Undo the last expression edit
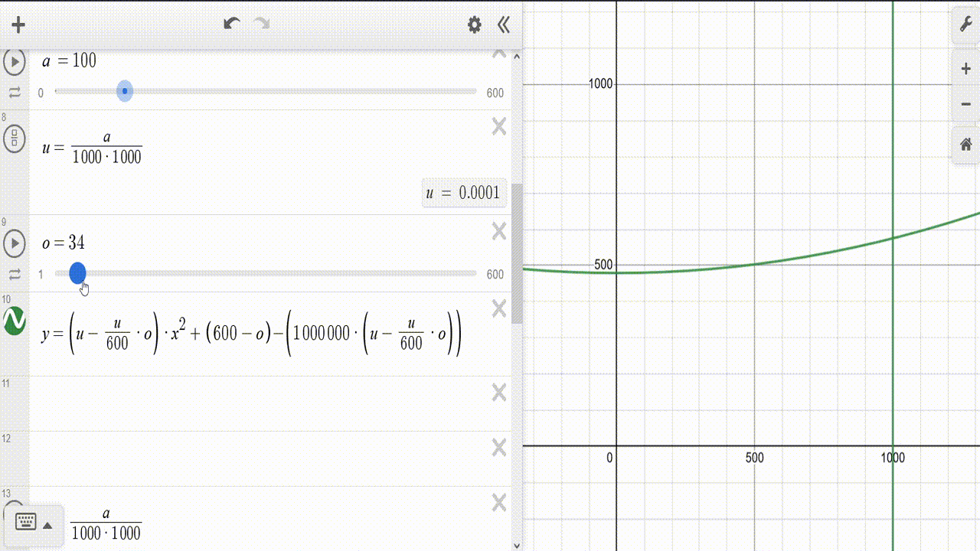980x551 pixels. (232, 24)
